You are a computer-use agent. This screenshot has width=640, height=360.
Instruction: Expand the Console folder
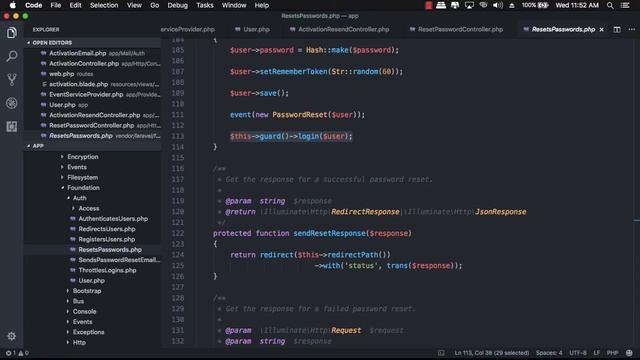tap(84, 311)
